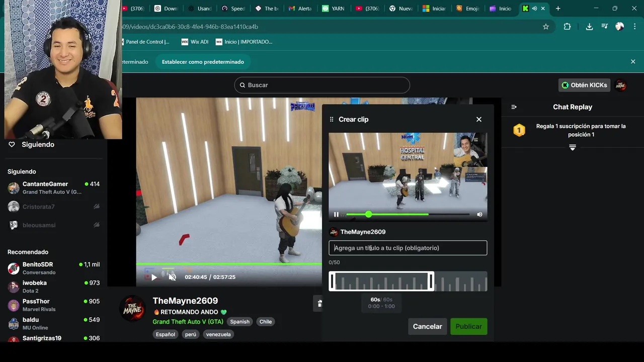Expand the gift subscription leaderboard arrow
This screenshot has width=644, height=362.
pos(573,147)
